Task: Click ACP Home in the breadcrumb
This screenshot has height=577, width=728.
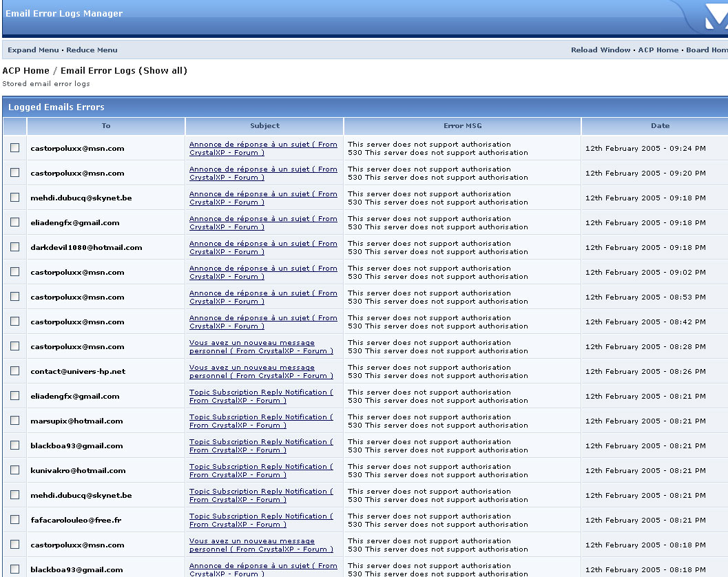Action: click(x=25, y=70)
